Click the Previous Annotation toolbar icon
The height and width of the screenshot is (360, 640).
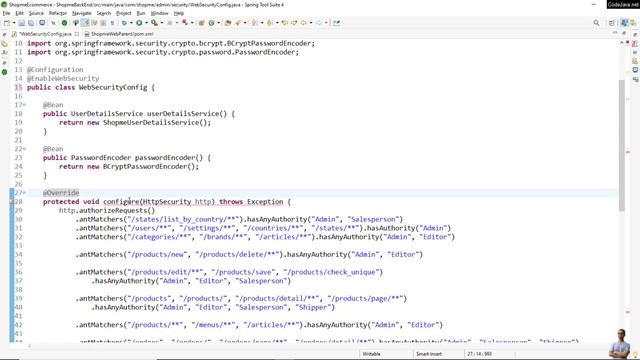point(270,23)
